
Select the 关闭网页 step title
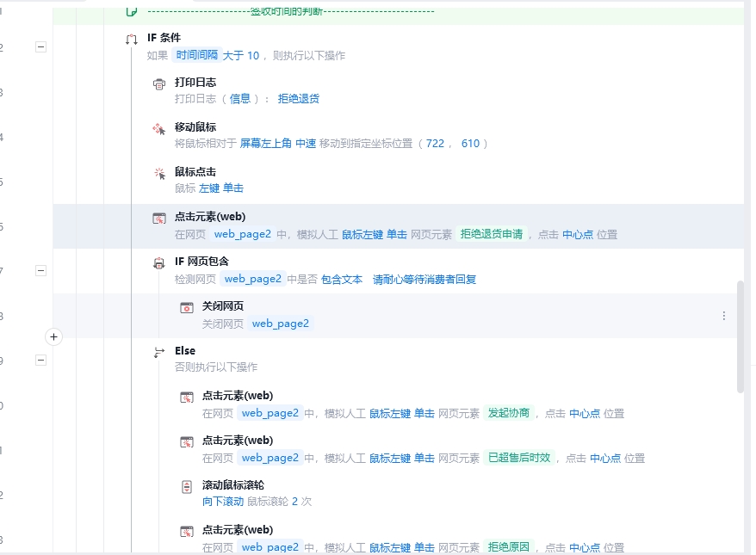pyautogui.click(x=223, y=306)
